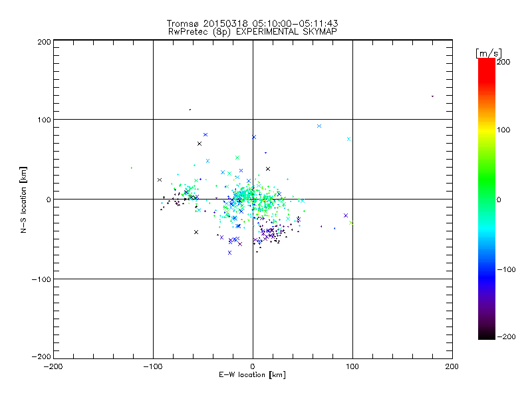Click the Tromsø date and time title
This screenshot has height=399, width=532.
click(x=253, y=23)
